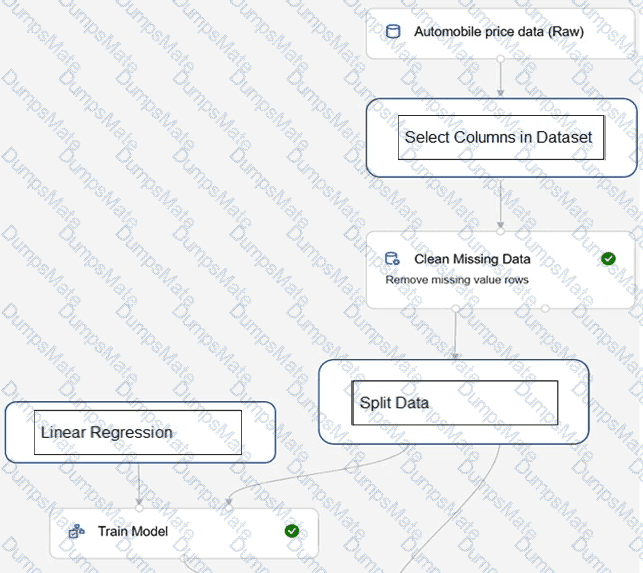Select the Select Columns in Dataset label box

(x=498, y=137)
